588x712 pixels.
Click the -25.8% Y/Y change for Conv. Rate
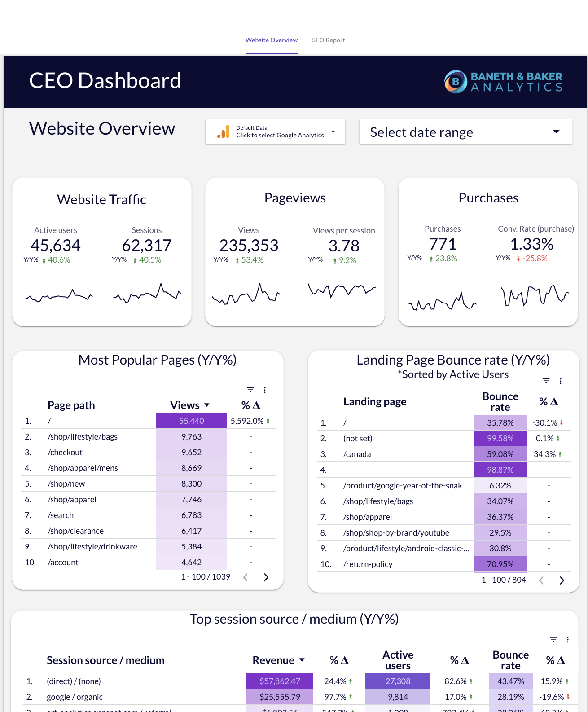532,259
